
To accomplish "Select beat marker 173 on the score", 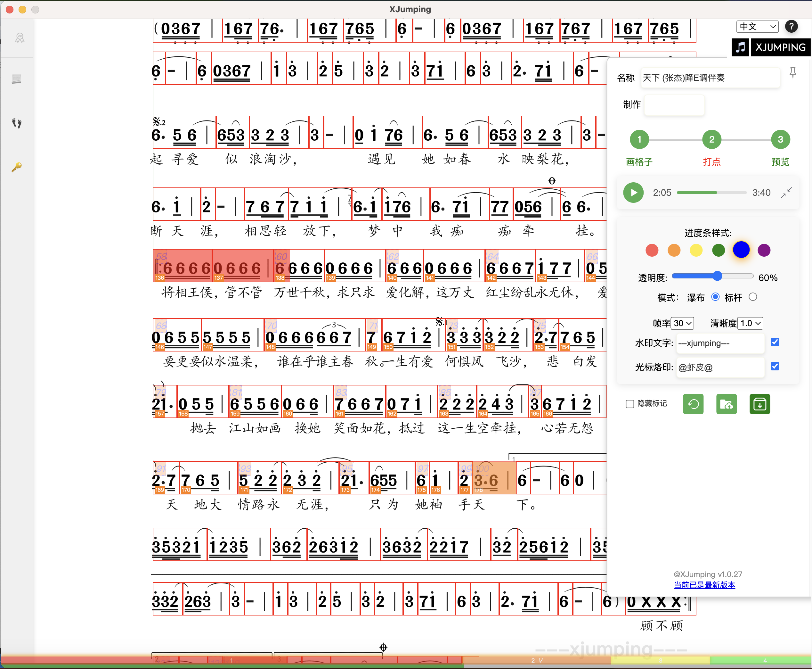I will point(345,490).
